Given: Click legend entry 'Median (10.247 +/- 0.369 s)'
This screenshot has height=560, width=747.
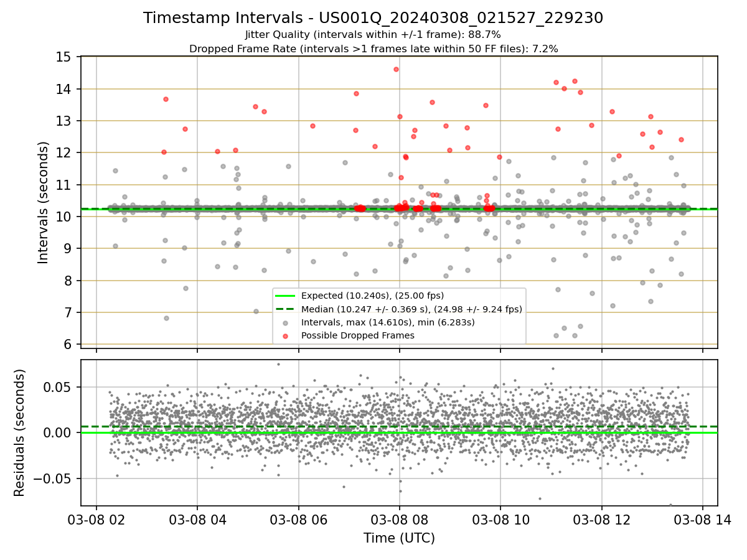Looking at the screenshot, I should 411,309.
